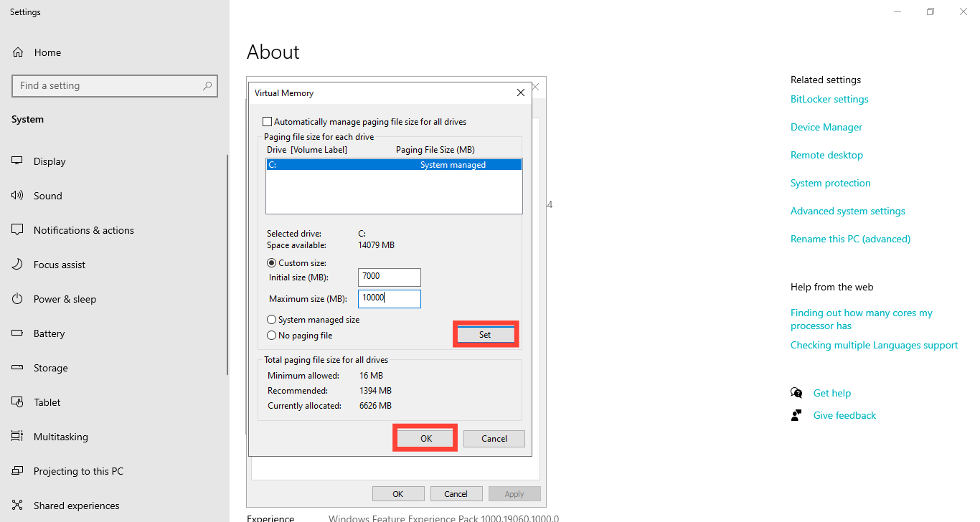The width and height of the screenshot is (980, 522).
Task: Go to Settings Home
Action: [47, 52]
